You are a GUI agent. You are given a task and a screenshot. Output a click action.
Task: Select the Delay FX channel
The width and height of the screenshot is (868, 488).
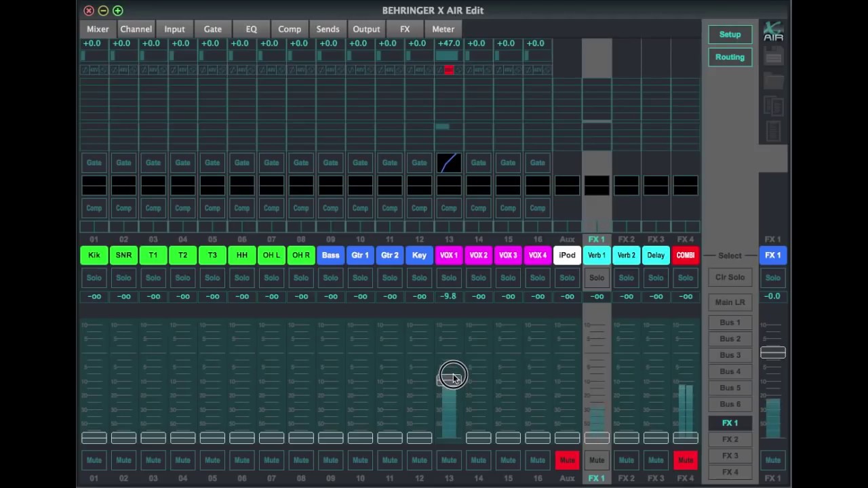coord(656,256)
